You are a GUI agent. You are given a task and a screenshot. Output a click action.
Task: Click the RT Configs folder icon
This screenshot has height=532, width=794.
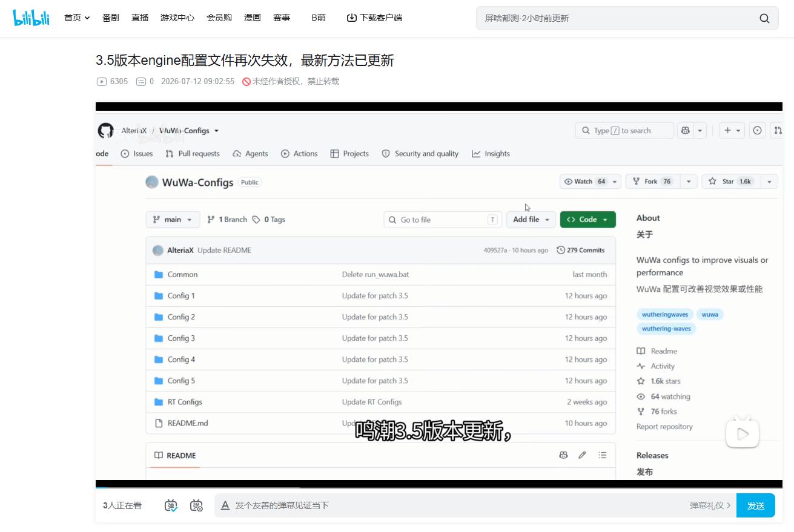[x=159, y=402]
